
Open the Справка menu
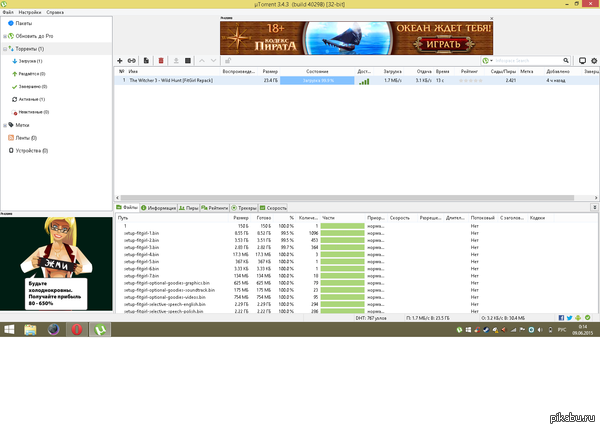tap(55, 12)
